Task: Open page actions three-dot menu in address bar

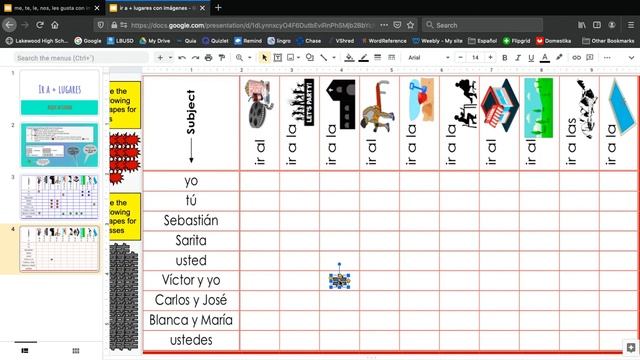Action: (x=384, y=25)
